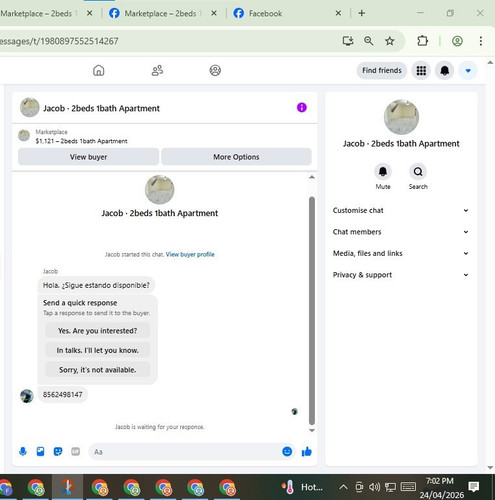Viewport: 495px width, 500px height.
Task: Open Windows notification center icon
Action: pos(473,487)
